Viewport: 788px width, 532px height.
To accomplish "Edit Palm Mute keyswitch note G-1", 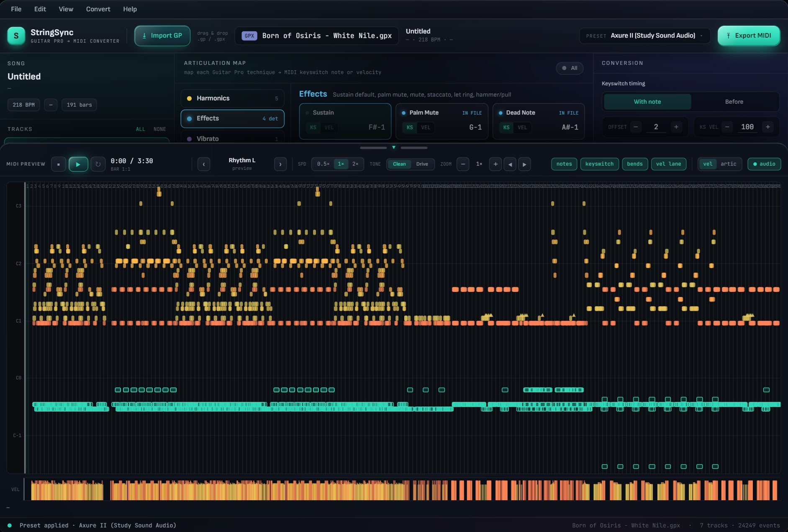I will [x=475, y=127].
